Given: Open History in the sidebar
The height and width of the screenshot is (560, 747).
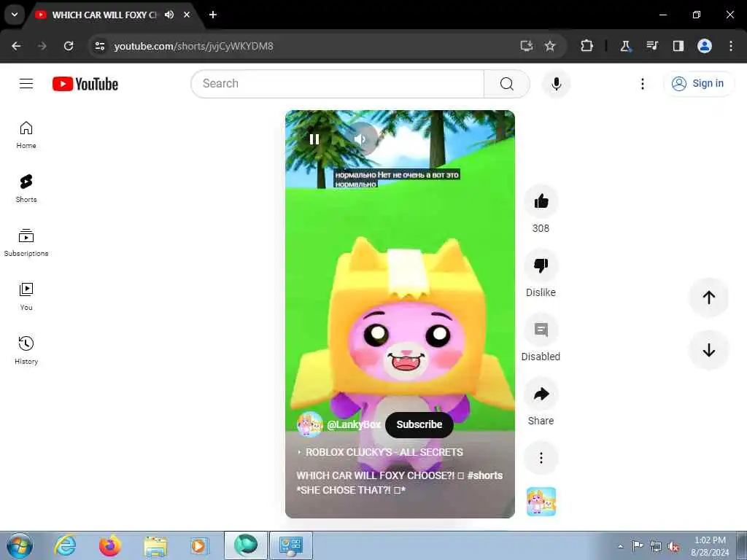Looking at the screenshot, I should pyautogui.click(x=26, y=351).
